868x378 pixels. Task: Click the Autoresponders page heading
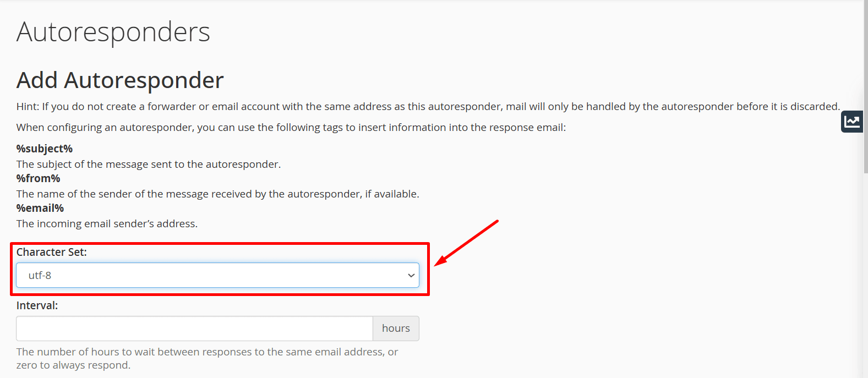113,32
